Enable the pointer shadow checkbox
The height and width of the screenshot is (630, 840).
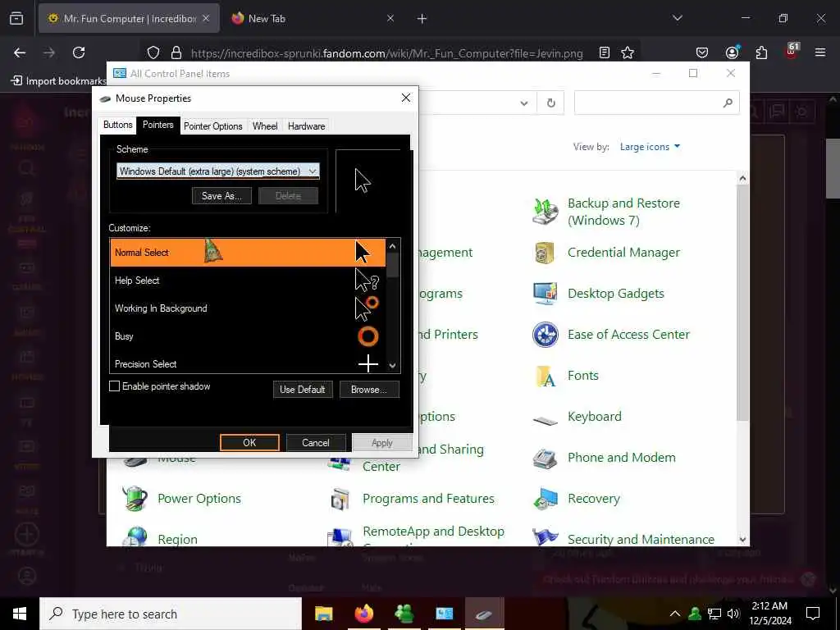click(114, 386)
